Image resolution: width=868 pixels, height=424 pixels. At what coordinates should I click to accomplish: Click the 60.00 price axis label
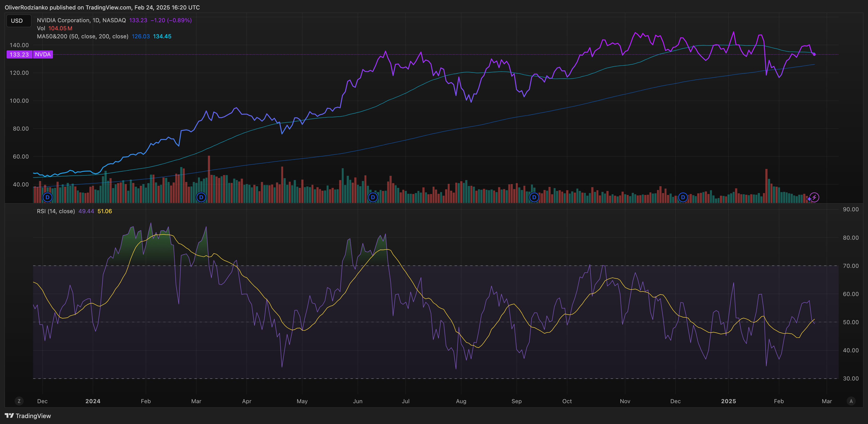(21, 156)
